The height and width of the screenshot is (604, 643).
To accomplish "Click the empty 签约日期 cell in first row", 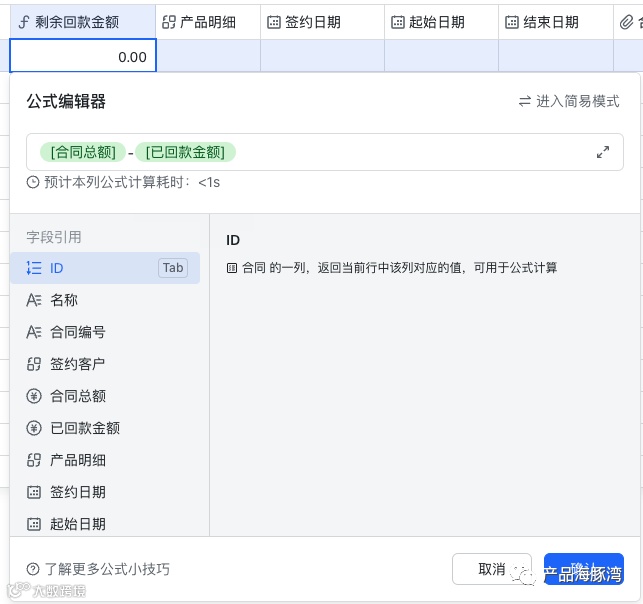I will pos(322,56).
